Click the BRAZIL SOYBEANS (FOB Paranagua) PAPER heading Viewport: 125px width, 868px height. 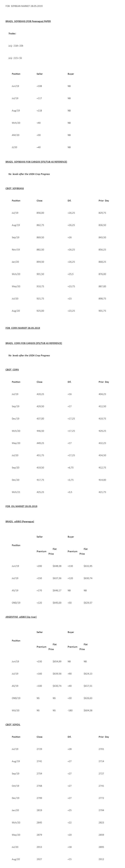28,21
